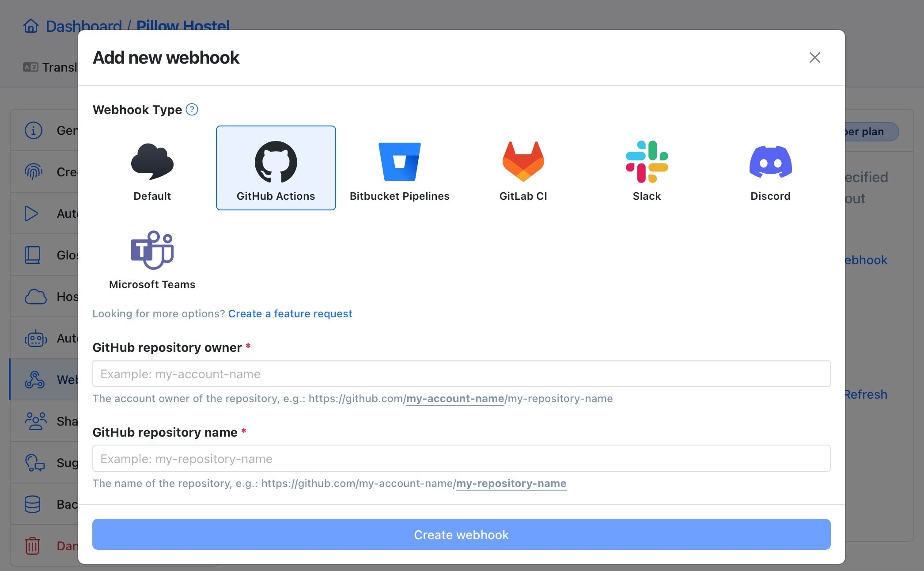Click the webhook link behind the dialog
This screenshot has height=571, width=924.
point(866,260)
